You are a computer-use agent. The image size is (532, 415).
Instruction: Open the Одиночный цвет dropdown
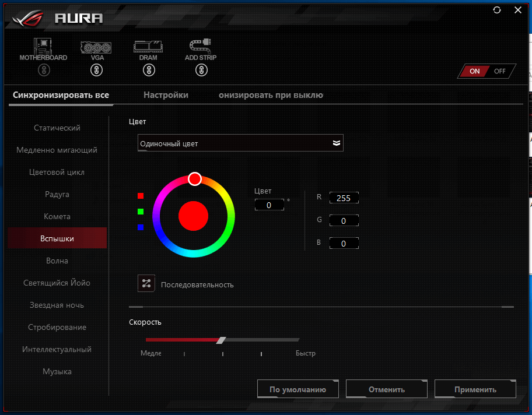240,143
